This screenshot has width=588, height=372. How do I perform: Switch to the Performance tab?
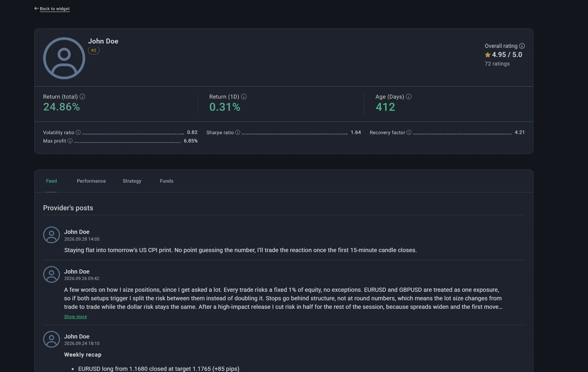91,181
